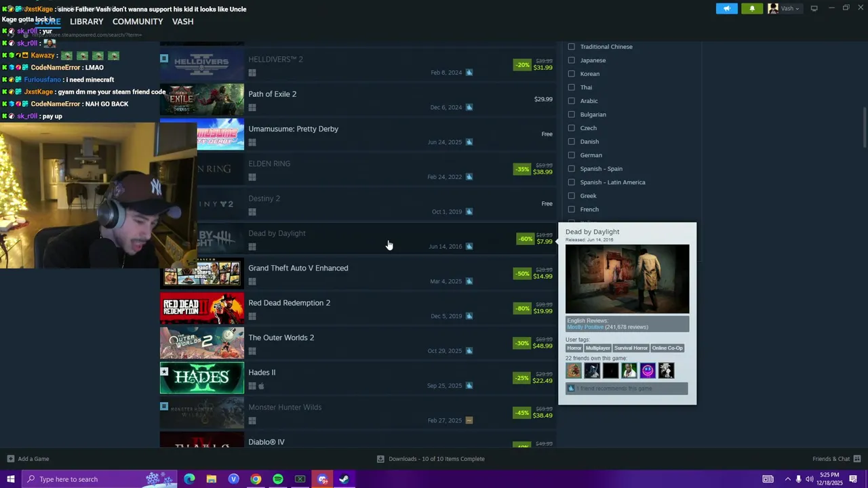Image resolution: width=868 pixels, height=488 pixels.
Task: Click the Steam Deck icon for Umamusume row
Action: pos(469,142)
